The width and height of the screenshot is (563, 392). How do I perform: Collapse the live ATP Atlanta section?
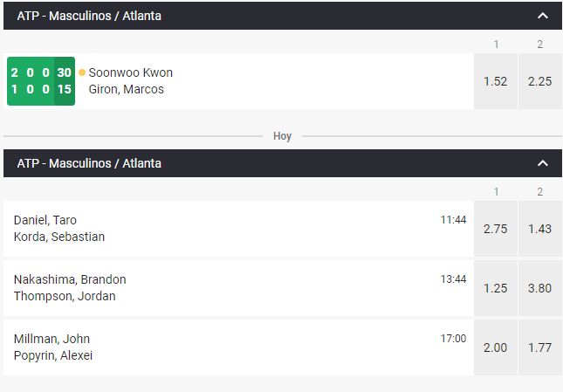[x=542, y=16]
